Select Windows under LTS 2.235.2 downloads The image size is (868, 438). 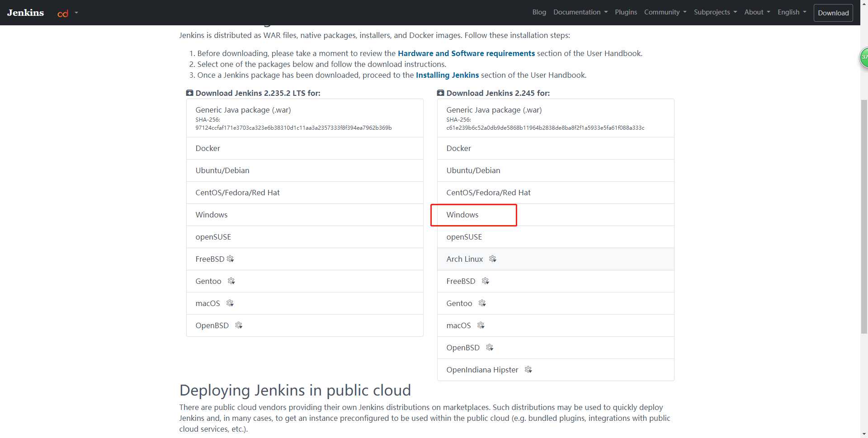tap(305, 215)
